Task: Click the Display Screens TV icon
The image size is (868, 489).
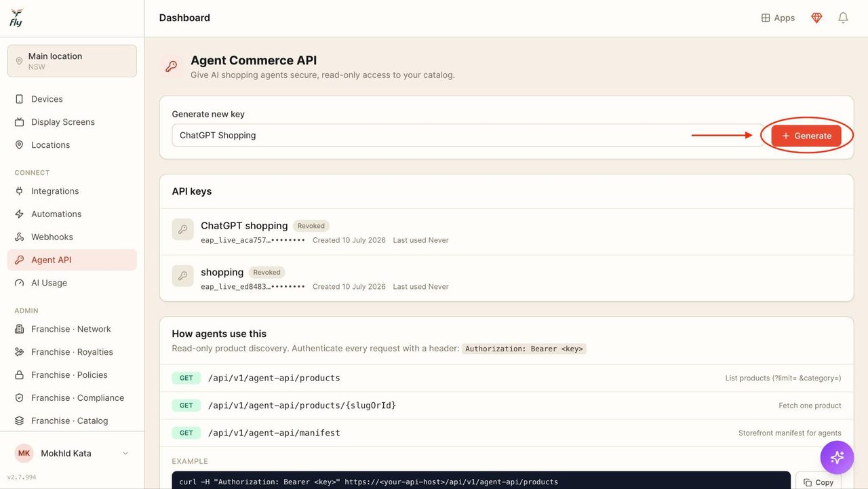Action: pos(19,122)
